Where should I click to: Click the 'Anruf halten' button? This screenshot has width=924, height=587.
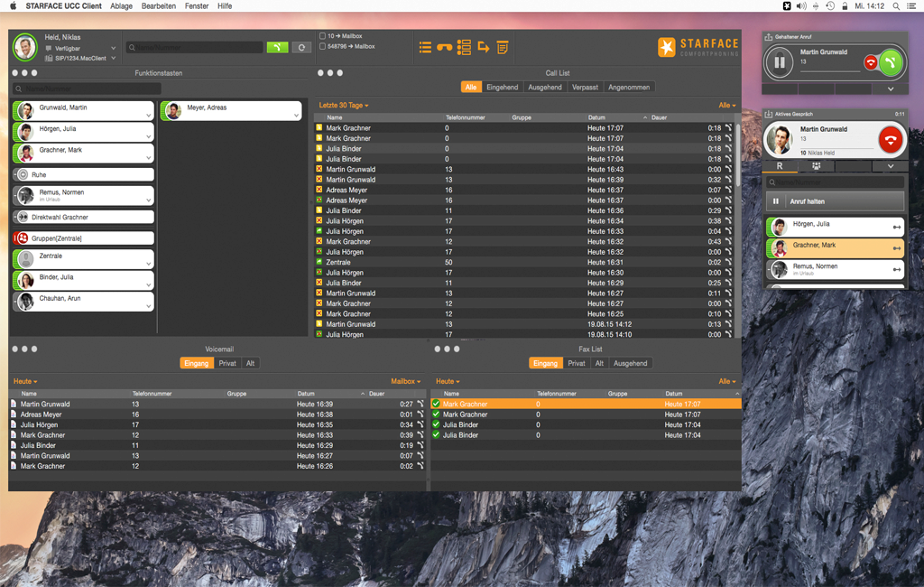834,201
